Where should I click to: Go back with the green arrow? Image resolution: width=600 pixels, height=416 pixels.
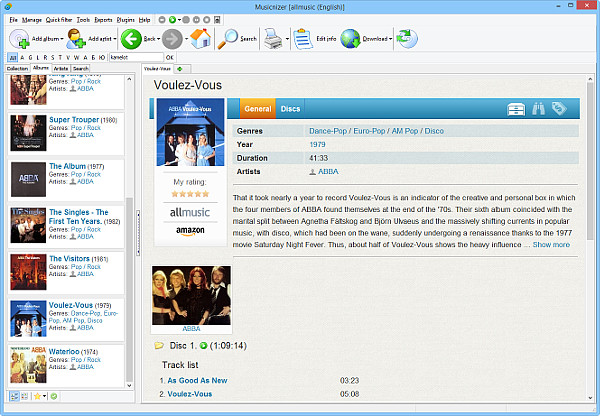[131, 39]
